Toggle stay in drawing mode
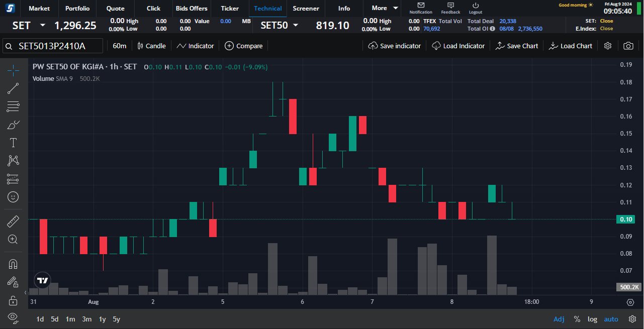Viewport: 644px width, 329px height. [13, 282]
